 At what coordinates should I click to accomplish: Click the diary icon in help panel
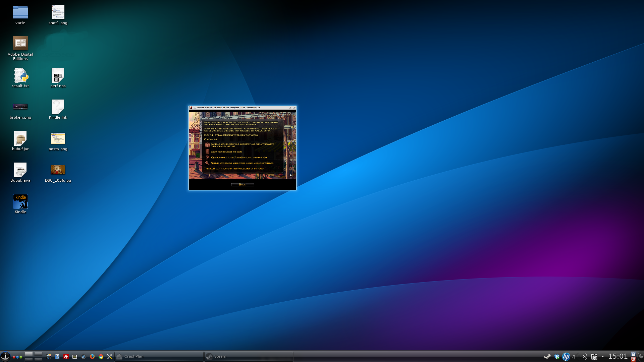coord(207,152)
